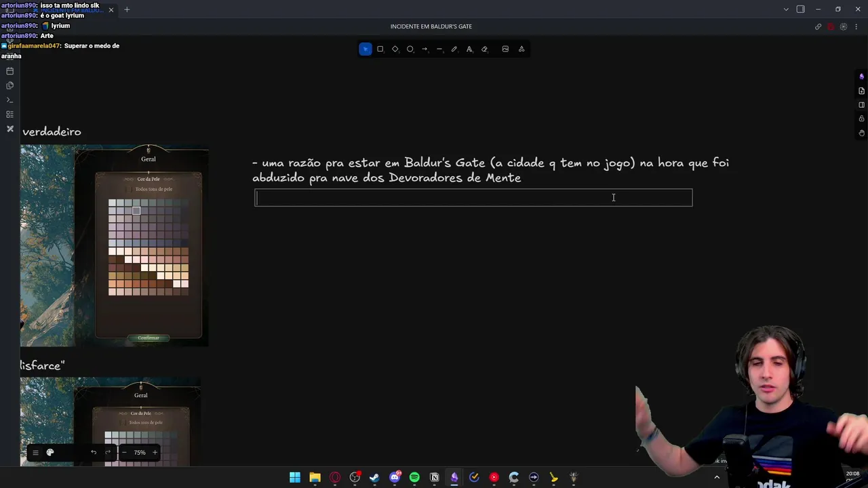Image resolution: width=868 pixels, height=488 pixels.
Task: Expand the tab list dropdown arrow
Action: [x=786, y=9]
